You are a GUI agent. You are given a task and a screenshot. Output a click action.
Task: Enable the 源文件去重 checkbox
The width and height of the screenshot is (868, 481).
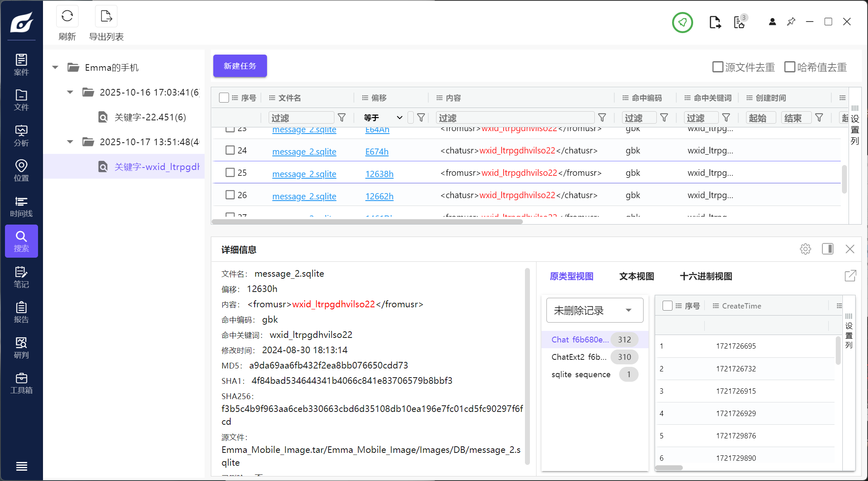[718, 67]
